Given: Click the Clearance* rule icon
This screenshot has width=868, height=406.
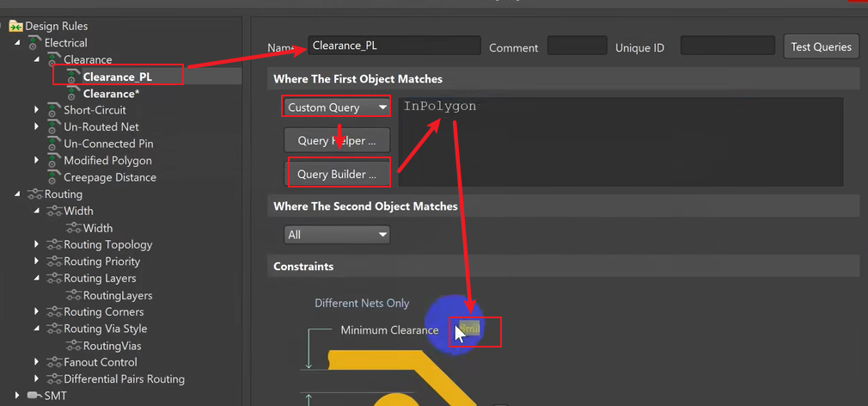Looking at the screenshot, I should point(73,94).
